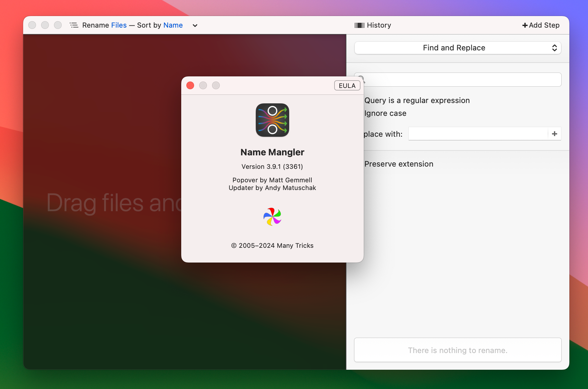
Task: Click 'Updater by Andy Matuschak' credit
Action: 272,188
